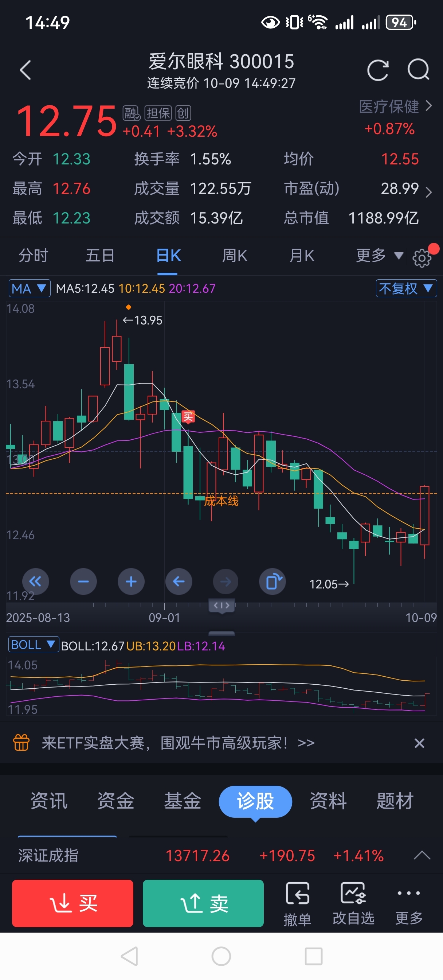Move chart right with arrow button
The height and width of the screenshot is (980, 443).
[226, 581]
